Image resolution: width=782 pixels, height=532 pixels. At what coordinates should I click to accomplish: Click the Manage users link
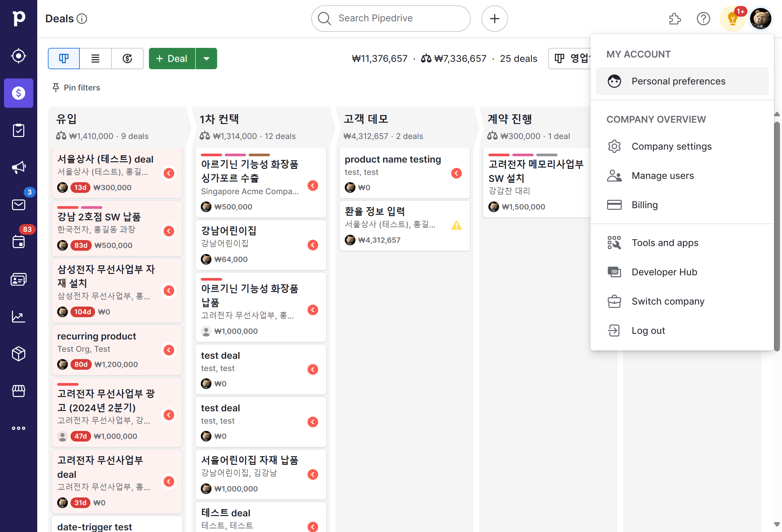[x=663, y=175]
